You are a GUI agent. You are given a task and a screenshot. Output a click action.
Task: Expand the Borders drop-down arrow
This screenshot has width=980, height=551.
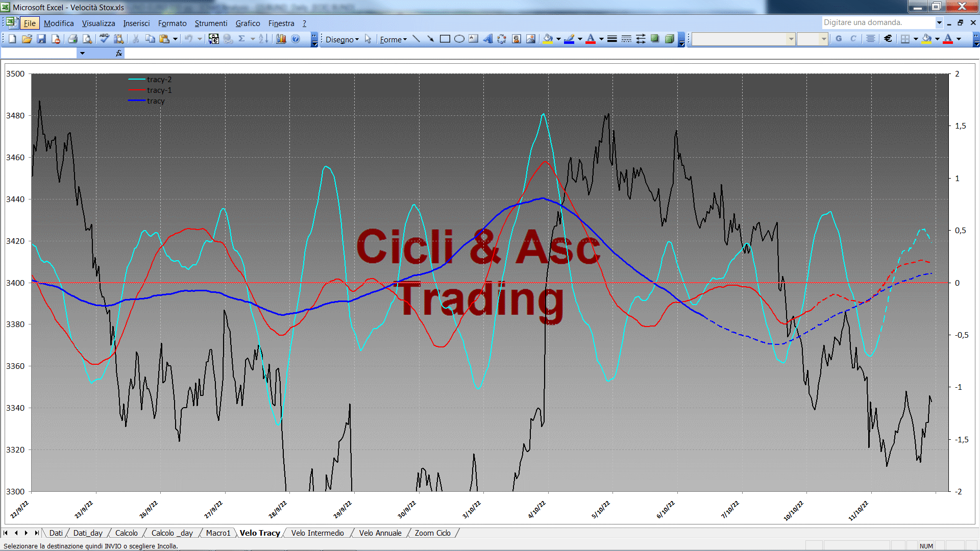916,39
